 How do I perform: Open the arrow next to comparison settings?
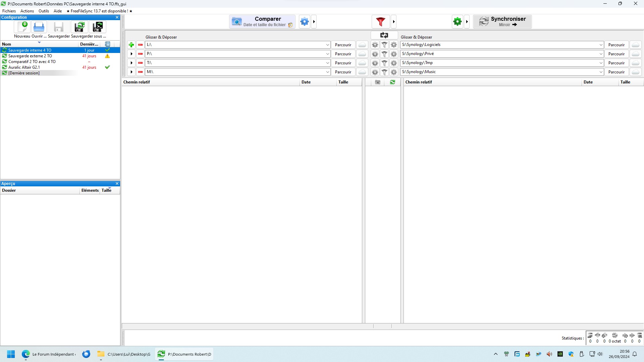pyautogui.click(x=314, y=22)
